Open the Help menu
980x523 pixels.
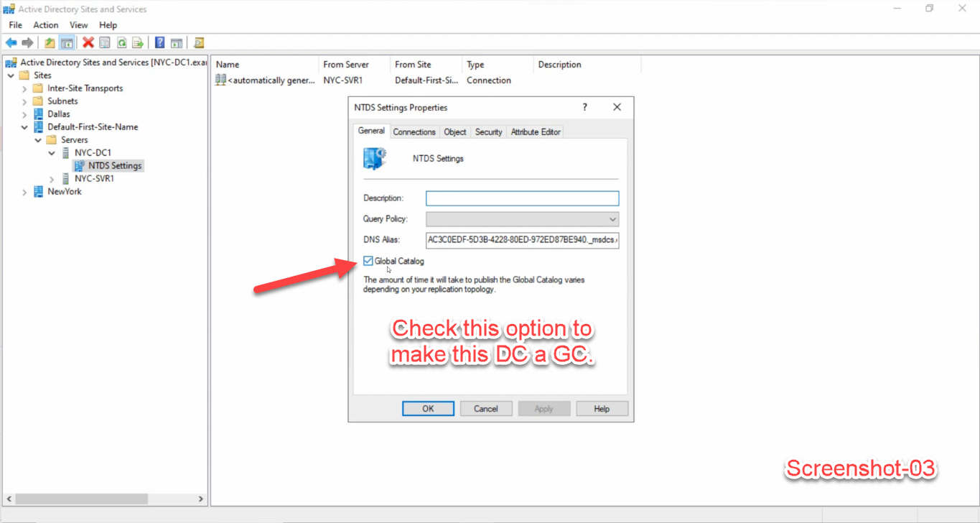point(108,25)
